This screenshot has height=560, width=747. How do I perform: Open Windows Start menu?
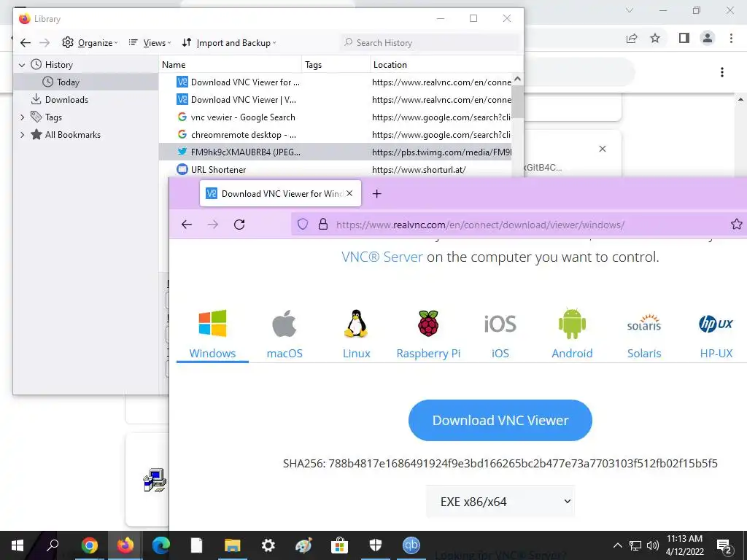18,545
